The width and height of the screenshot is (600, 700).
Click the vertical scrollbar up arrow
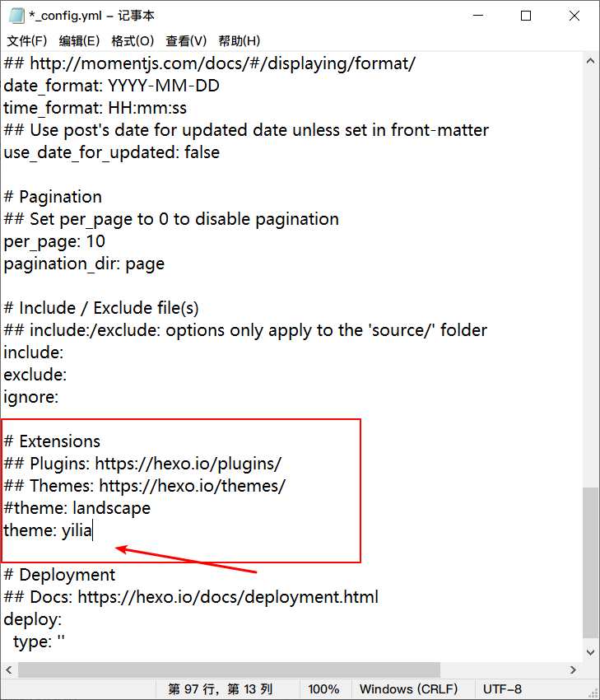click(x=590, y=62)
